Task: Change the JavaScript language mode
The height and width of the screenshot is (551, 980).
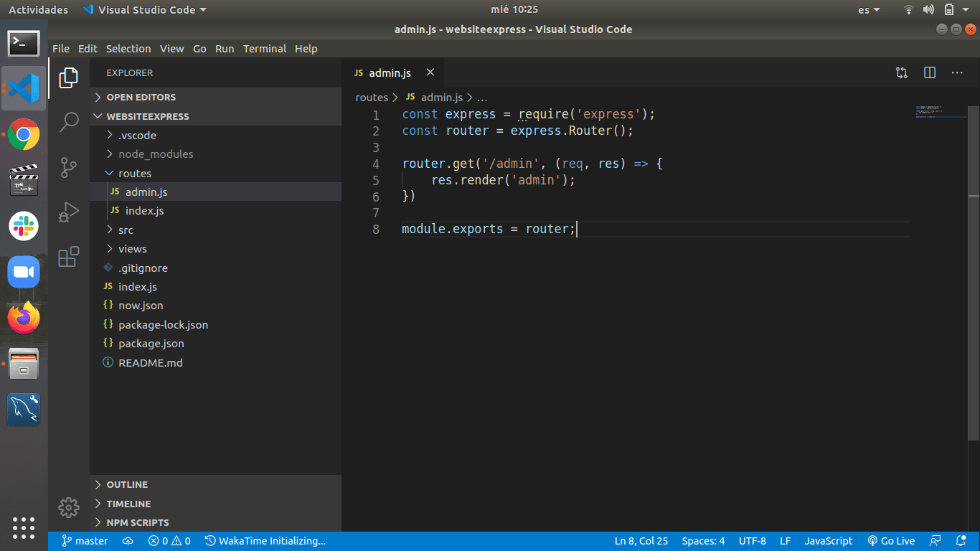Action: point(829,541)
